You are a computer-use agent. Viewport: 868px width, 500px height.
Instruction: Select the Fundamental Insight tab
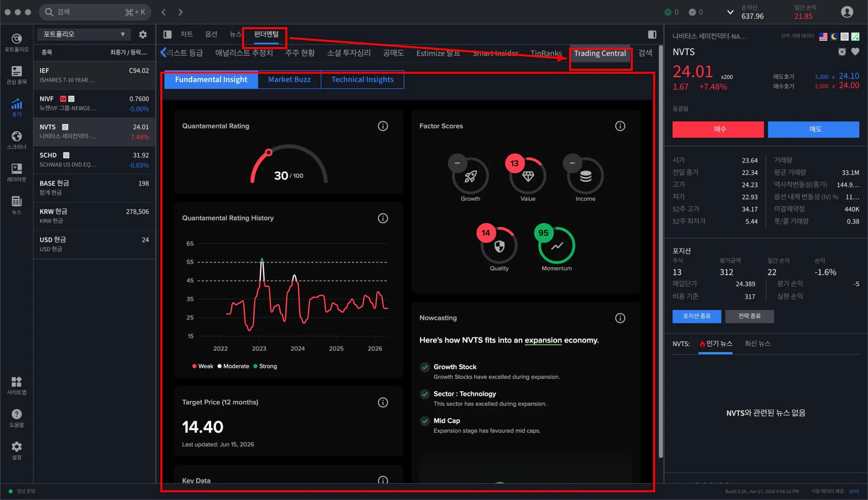[211, 80]
